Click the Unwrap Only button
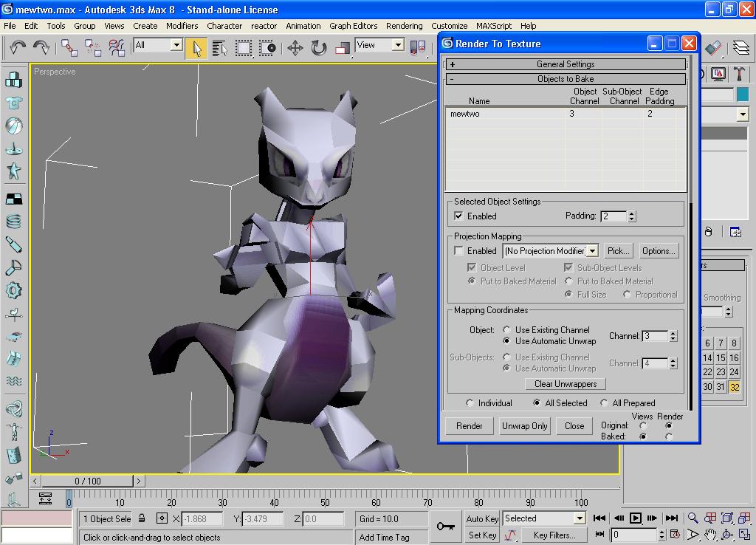Screen dimensions: 756x545 pos(525,426)
